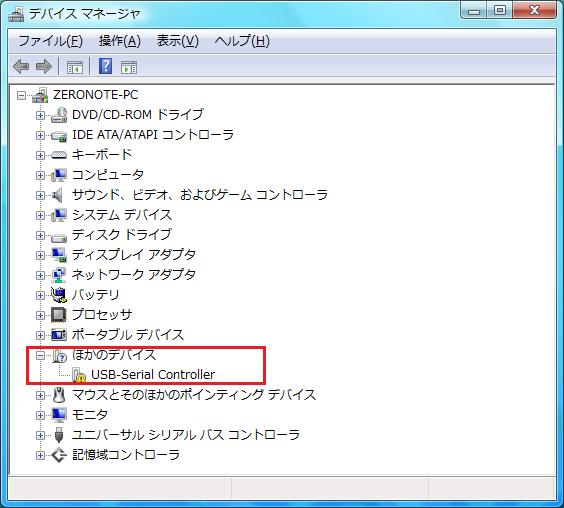Select the 記憶域コントローラ tree item
The width and height of the screenshot is (564, 508).
click(x=126, y=455)
